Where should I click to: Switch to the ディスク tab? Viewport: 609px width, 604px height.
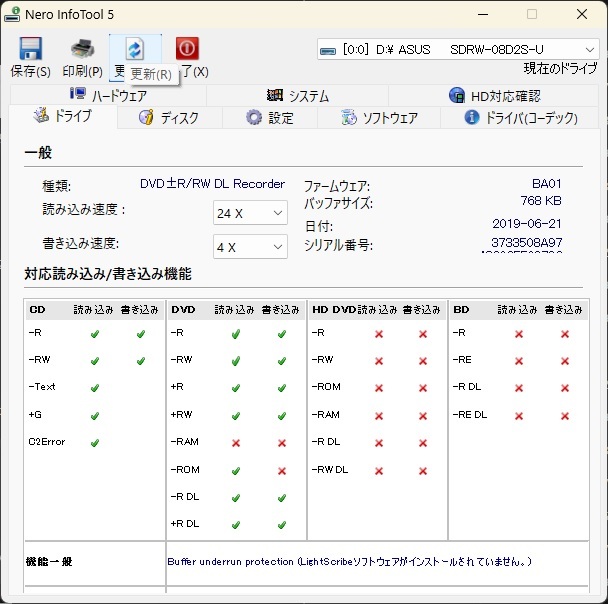coord(169,117)
